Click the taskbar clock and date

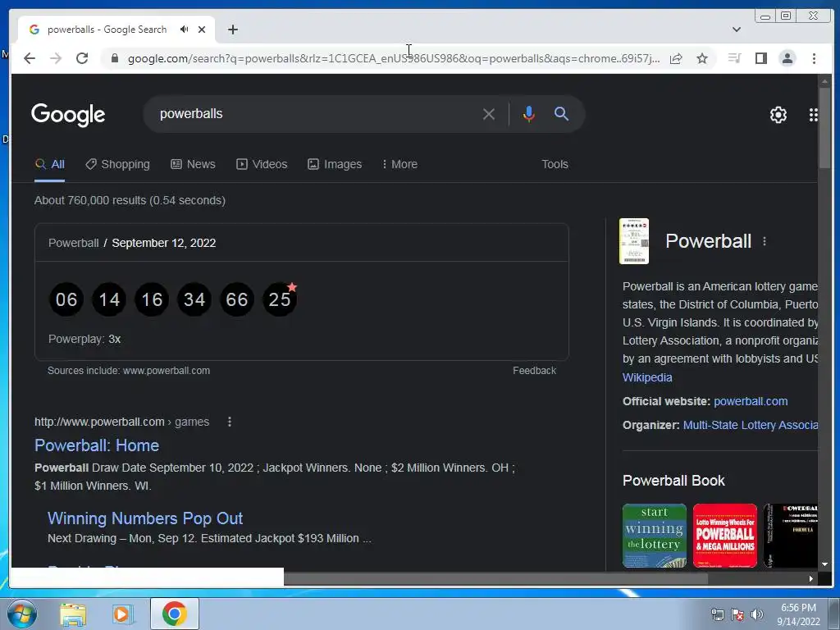coord(798,614)
